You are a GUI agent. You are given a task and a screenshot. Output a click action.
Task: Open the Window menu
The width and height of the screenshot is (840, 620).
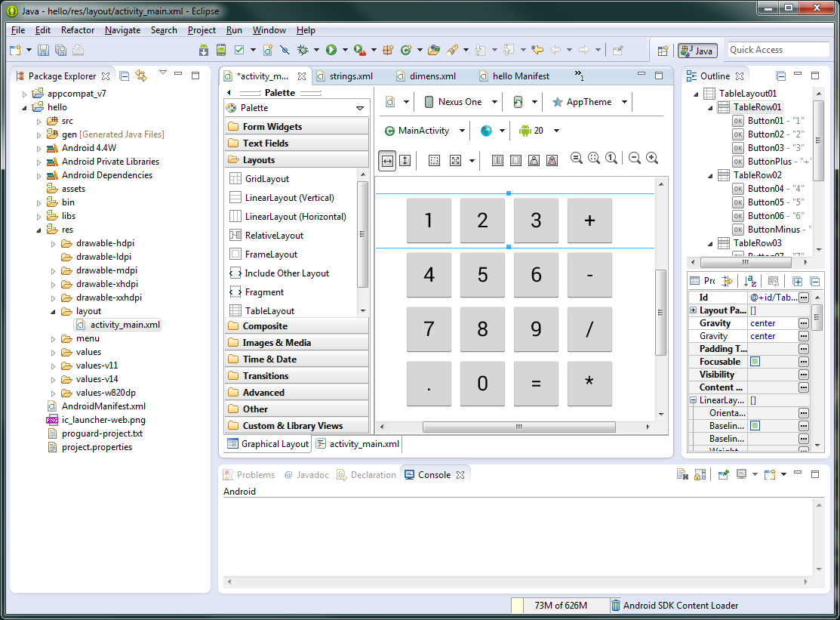[269, 30]
